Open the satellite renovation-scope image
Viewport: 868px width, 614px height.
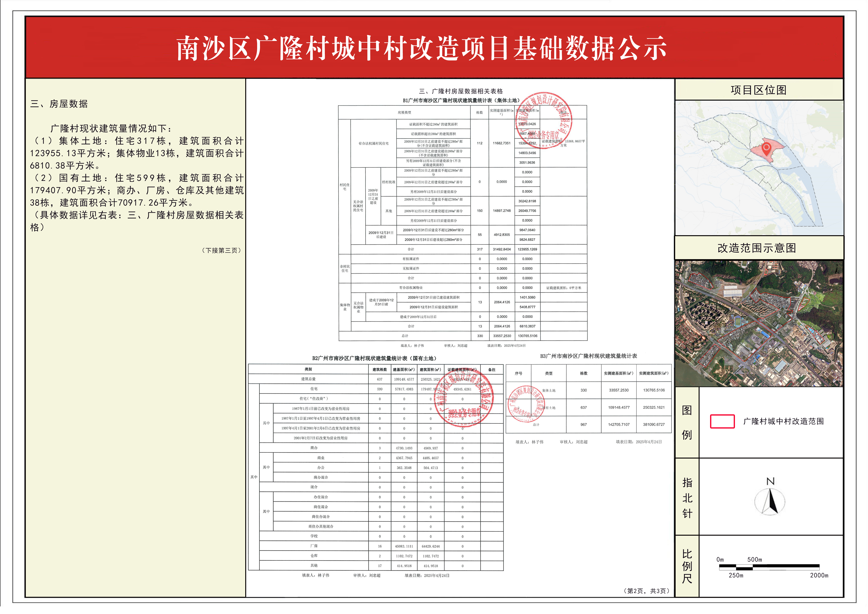point(759,323)
